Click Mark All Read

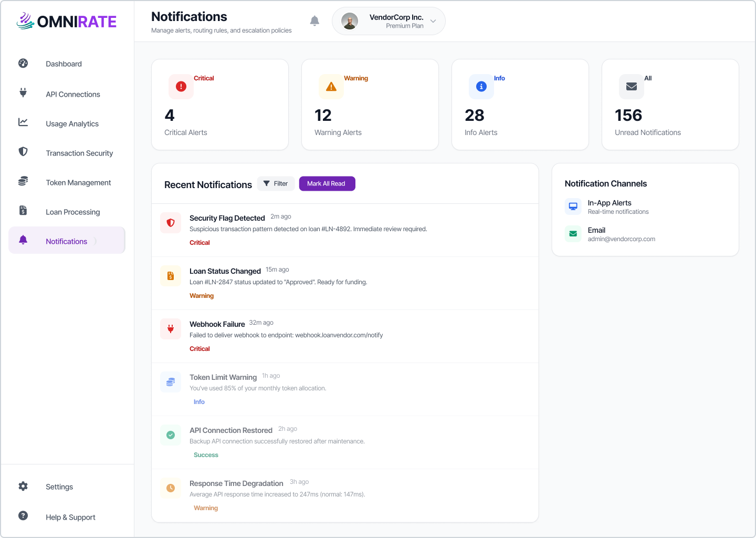coord(327,183)
